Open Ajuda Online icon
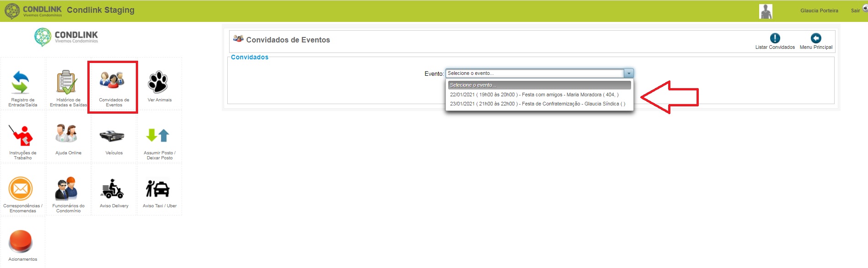This screenshot has height=268, width=868. 67,134
